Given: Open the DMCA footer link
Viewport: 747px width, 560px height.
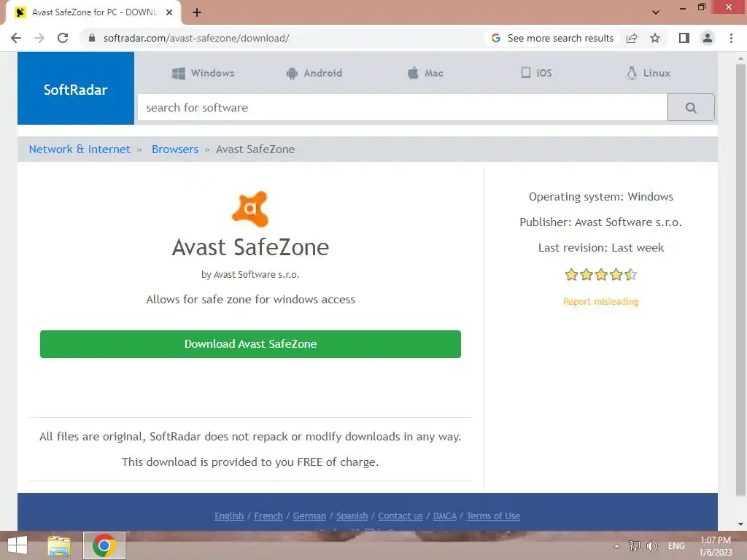Looking at the screenshot, I should [x=445, y=516].
